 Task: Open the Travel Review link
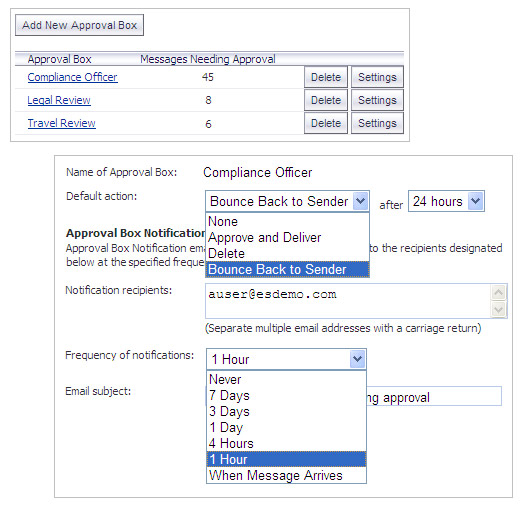coord(62,123)
